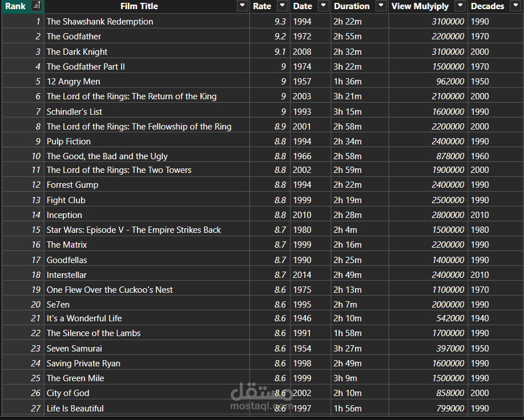This screenshot has height=420, width=524.
Task: Select The Fellowship of the Ring title cell
Action: pos(147,126)
